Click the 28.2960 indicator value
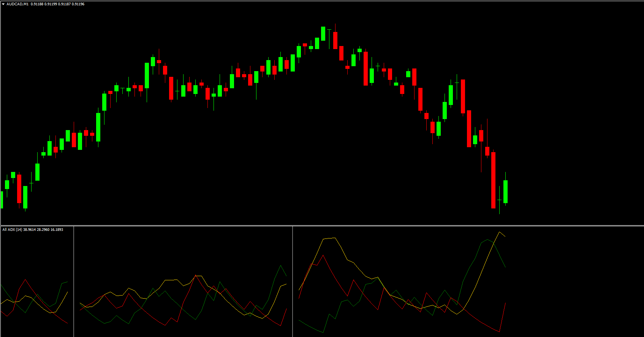The width and height of the screenshot is (644, 337). click(43, 230)
